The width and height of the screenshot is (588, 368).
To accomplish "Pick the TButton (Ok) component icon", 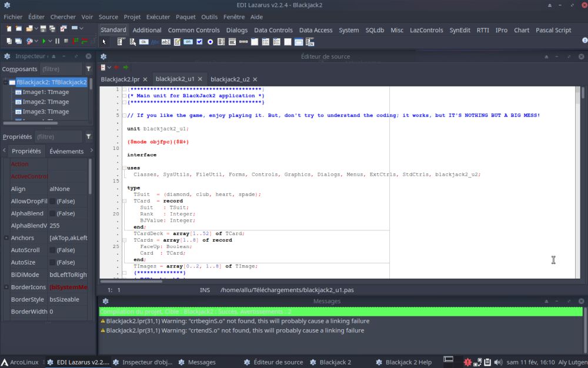I will (143, 42).
